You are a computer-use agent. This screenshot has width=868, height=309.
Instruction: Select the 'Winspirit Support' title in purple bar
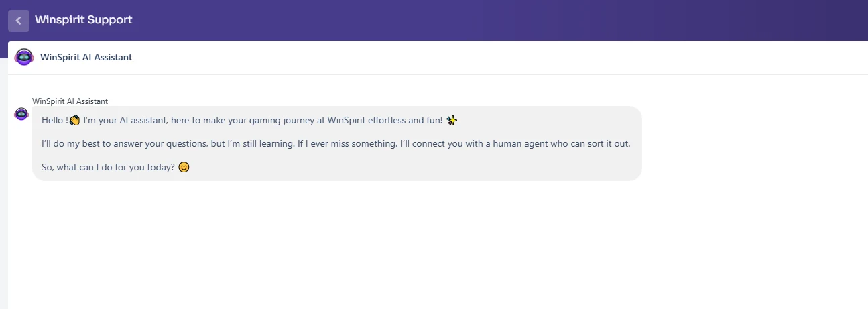[x=84, y=20]
